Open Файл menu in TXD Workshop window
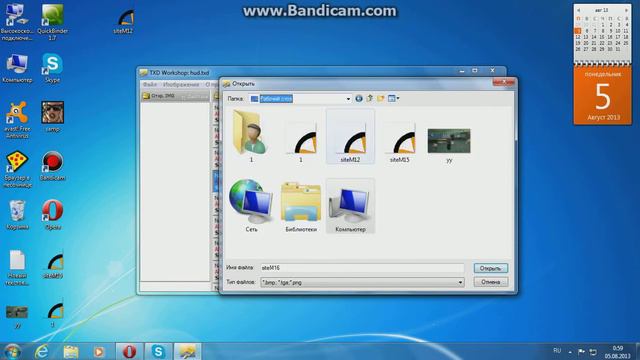The height and width of the screenshot is (360, 640). pyautogui.click(x=149, y=84)
